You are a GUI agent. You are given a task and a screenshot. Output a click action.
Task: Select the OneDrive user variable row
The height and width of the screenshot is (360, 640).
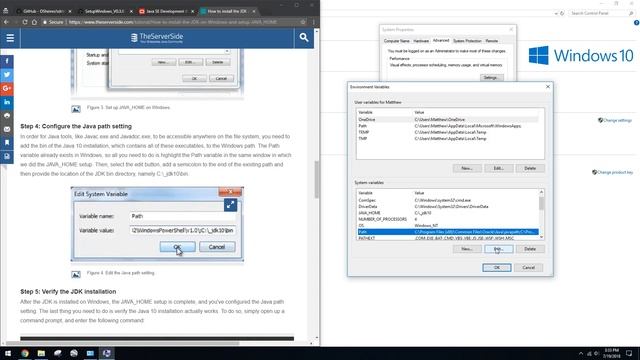click(448, 120)
